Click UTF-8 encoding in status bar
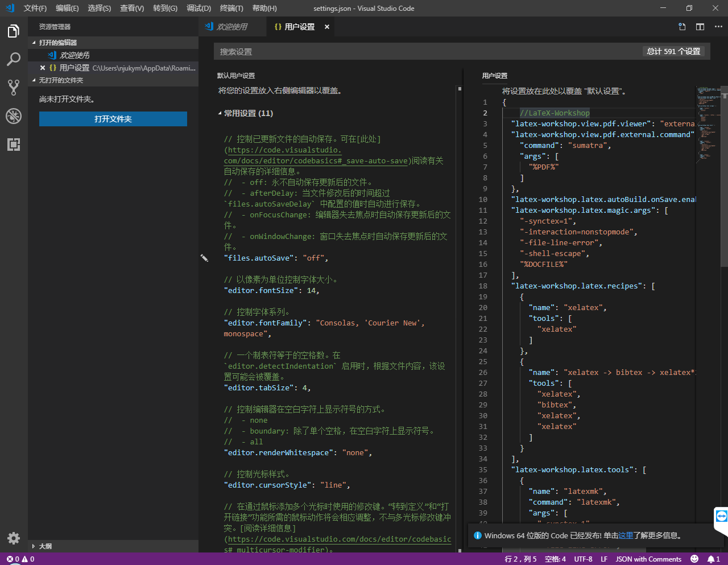The image size is (728, 565). click(x=583, y=559)
